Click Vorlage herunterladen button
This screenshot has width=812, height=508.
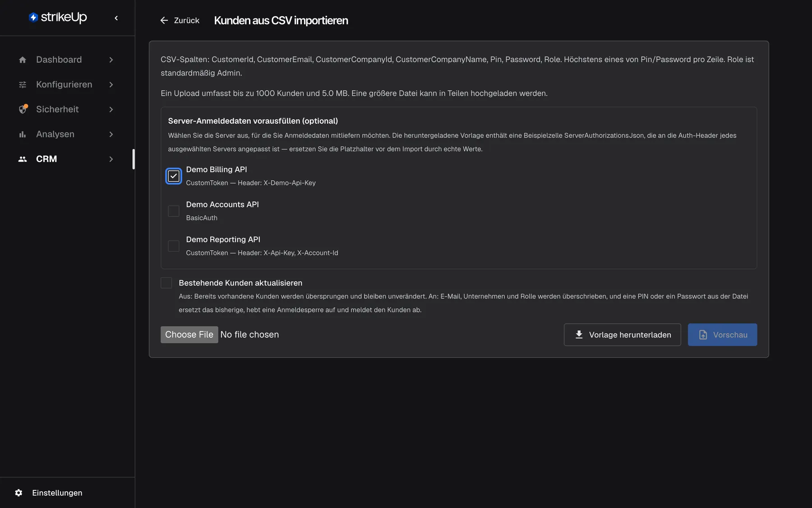[623, 335]
